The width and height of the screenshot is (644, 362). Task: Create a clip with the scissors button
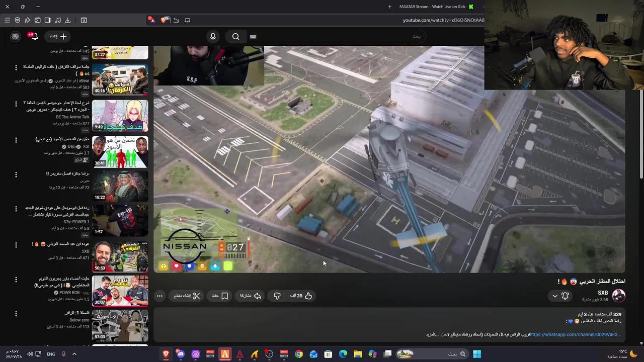click(x=187, y=296)
